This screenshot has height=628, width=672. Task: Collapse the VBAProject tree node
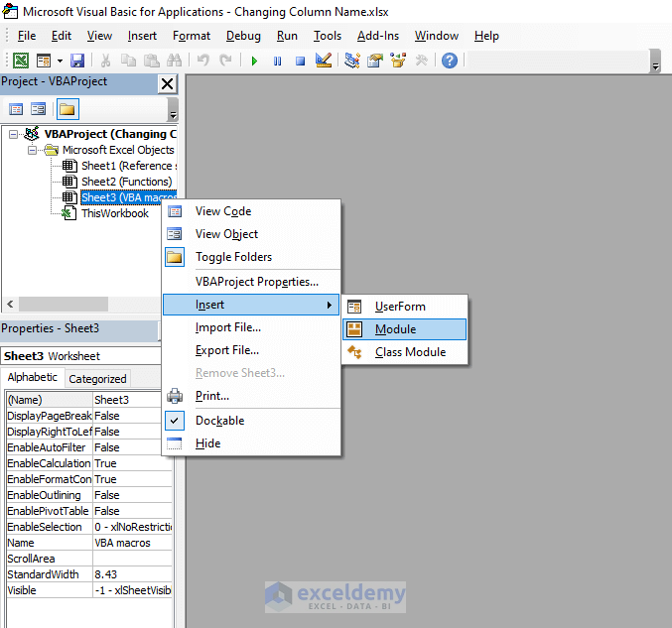14,135
